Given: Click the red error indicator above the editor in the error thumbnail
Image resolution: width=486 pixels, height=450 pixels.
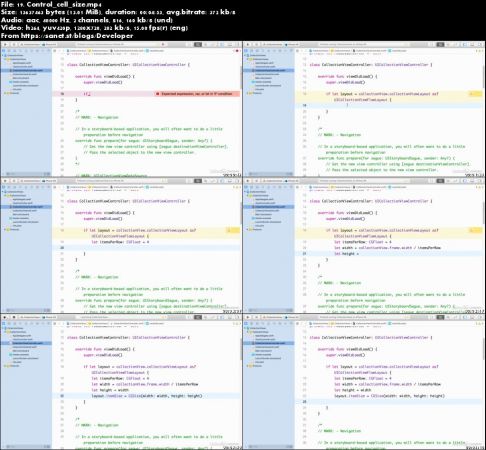Looking at the screenshot, I should click(237, 51).
